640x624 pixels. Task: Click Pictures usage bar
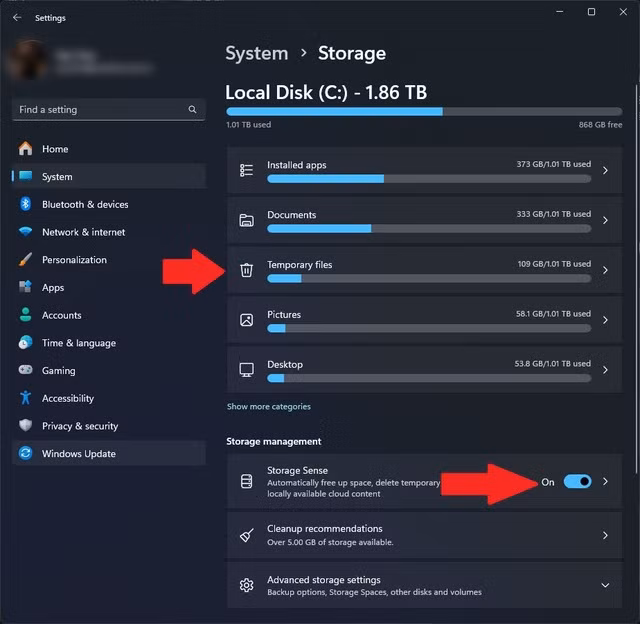(429, 328)
